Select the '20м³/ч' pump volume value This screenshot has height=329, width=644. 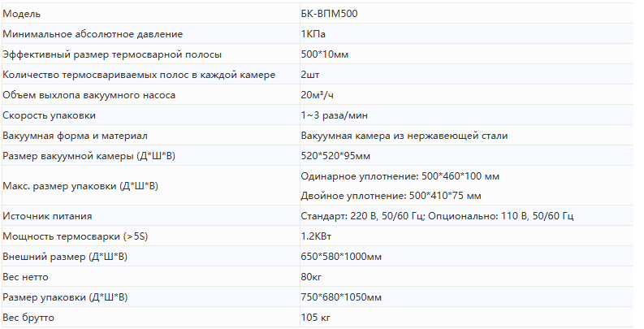pyautogui.click(x=318, y=95)
